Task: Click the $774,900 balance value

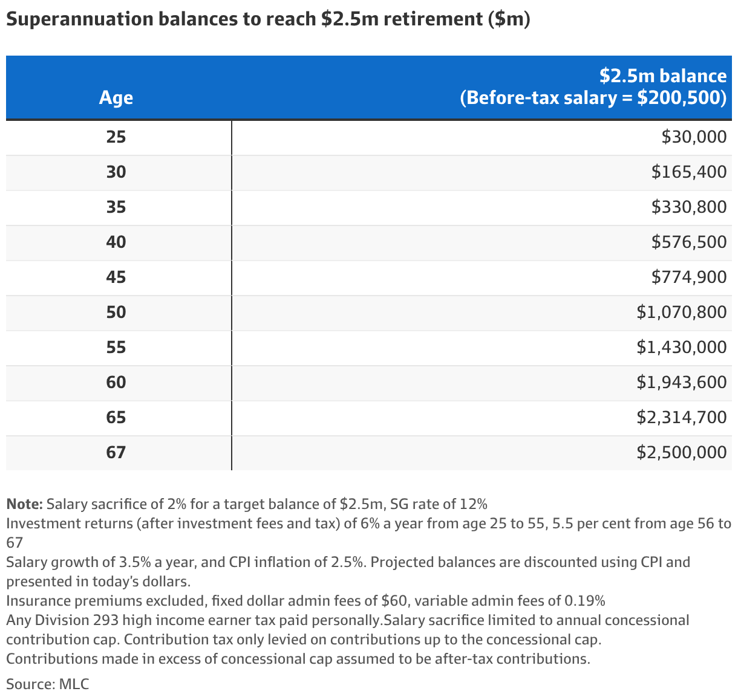Action: [x=689, y=277]
